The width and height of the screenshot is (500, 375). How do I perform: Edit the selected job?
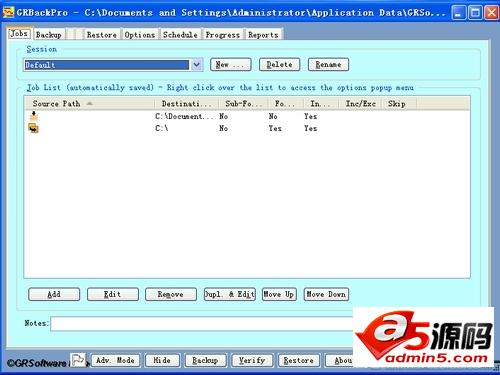(113, 294)
